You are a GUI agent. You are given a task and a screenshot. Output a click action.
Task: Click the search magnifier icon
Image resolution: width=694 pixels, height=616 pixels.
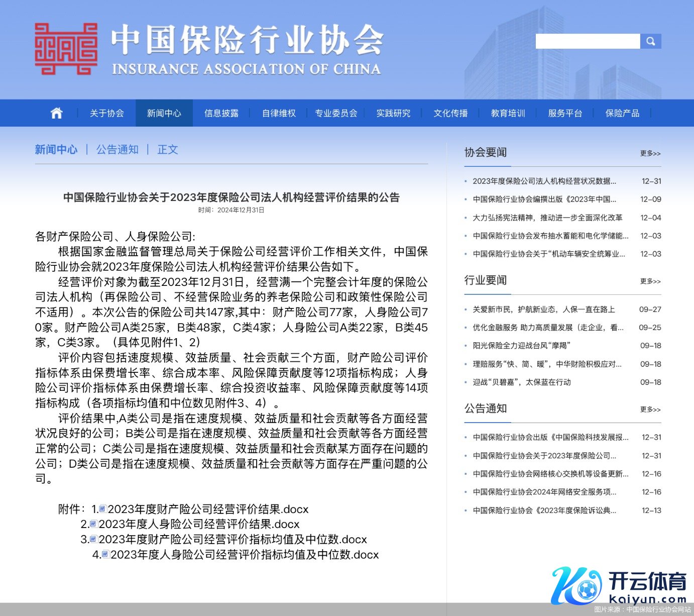point(651,41)
